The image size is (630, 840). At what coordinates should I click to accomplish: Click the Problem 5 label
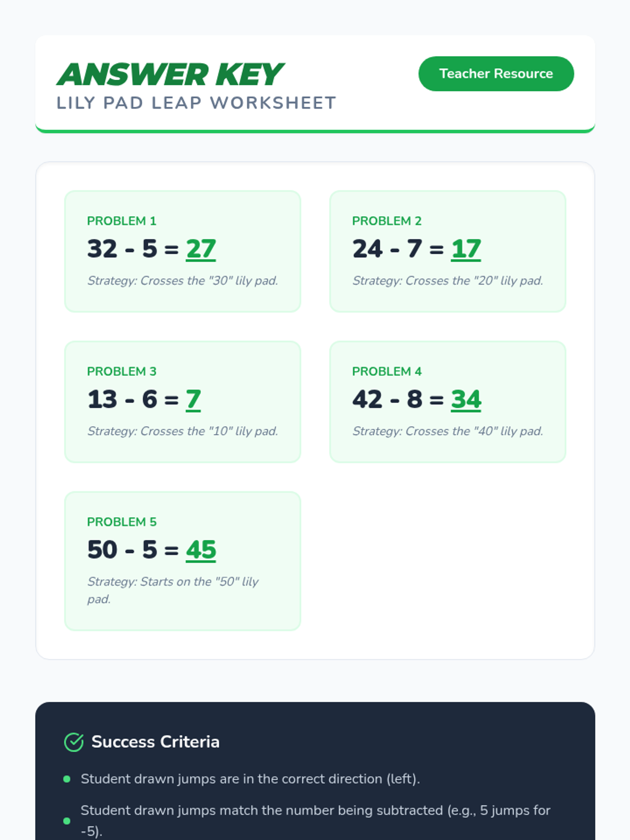tap(121, 522)
